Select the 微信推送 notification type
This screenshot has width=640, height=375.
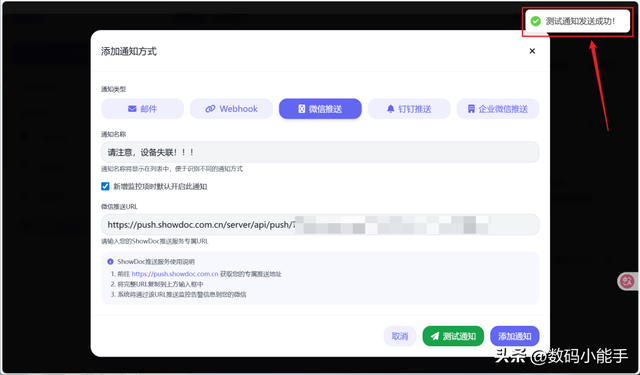(320, 109)
